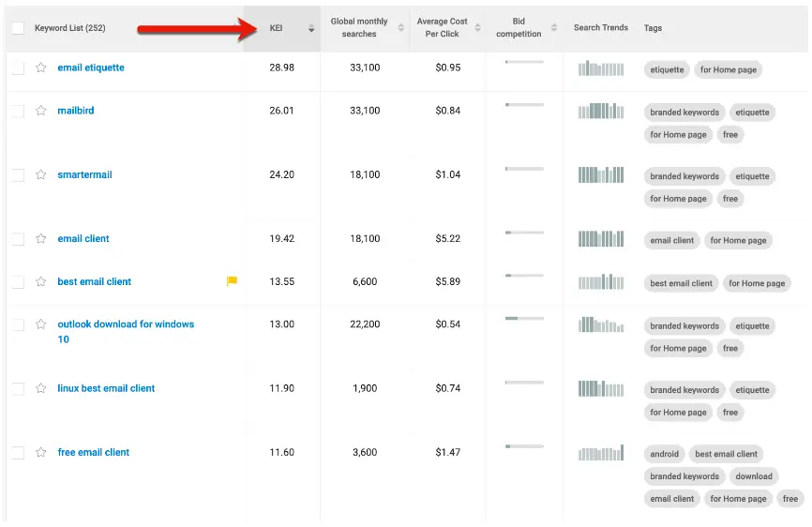The image size is (812, 527).
Task: Star the email etiquette keyword
Action: pos(41,68)
